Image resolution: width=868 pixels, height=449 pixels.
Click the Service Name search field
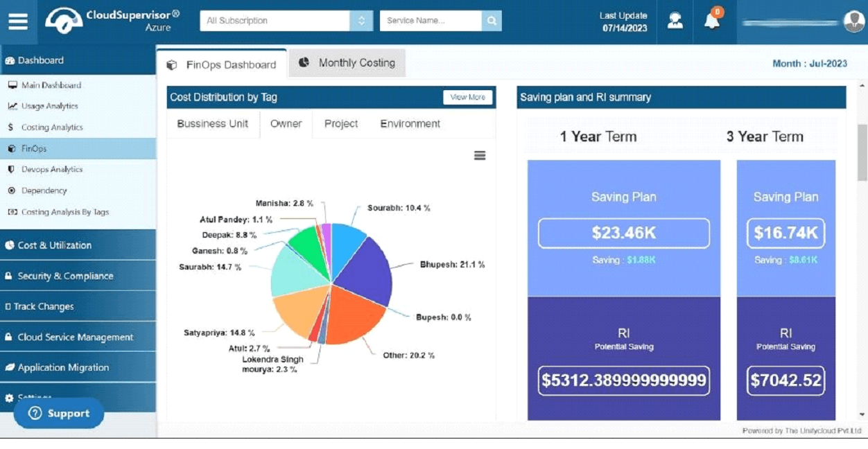[431, 21]
